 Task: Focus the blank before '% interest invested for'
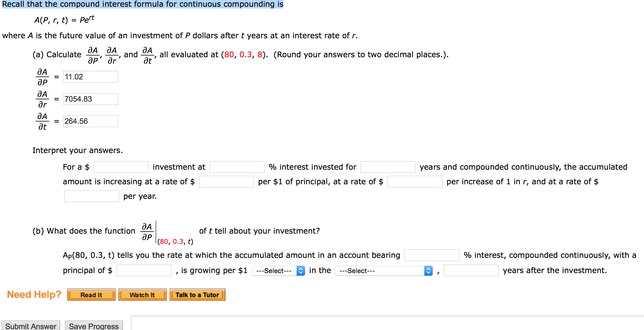click(x=237, y=167)
